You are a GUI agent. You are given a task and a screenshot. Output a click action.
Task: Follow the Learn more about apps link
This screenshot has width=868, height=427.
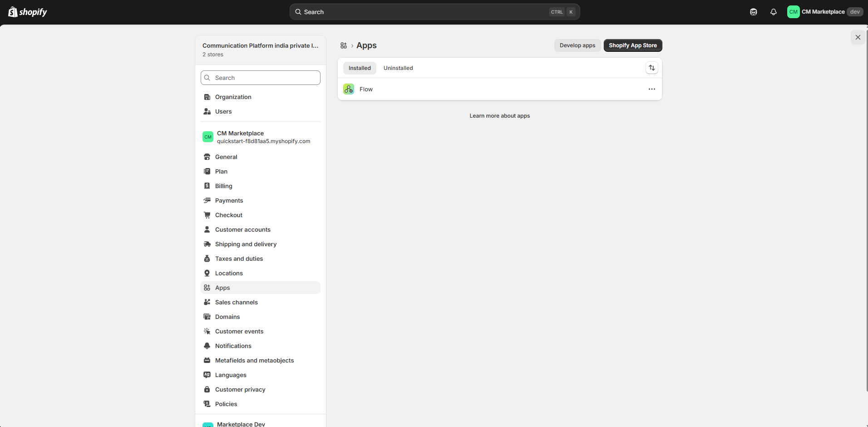pyautogui.click(x=500, y=116)
